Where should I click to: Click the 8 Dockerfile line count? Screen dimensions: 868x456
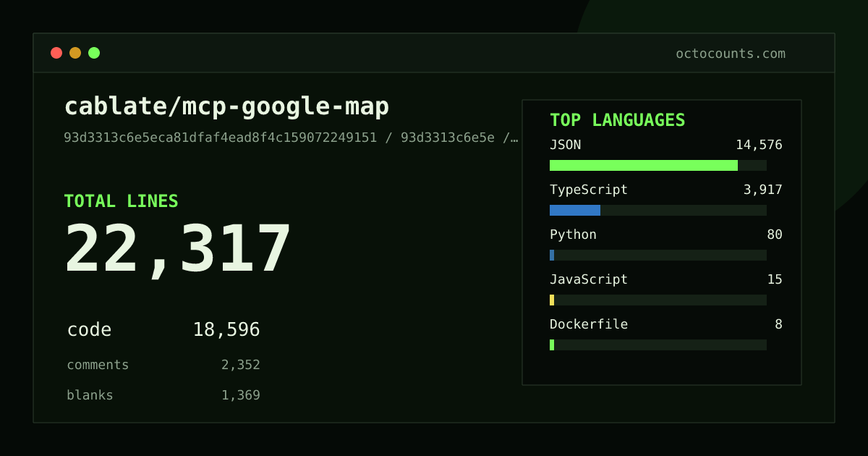pos(778,324)
